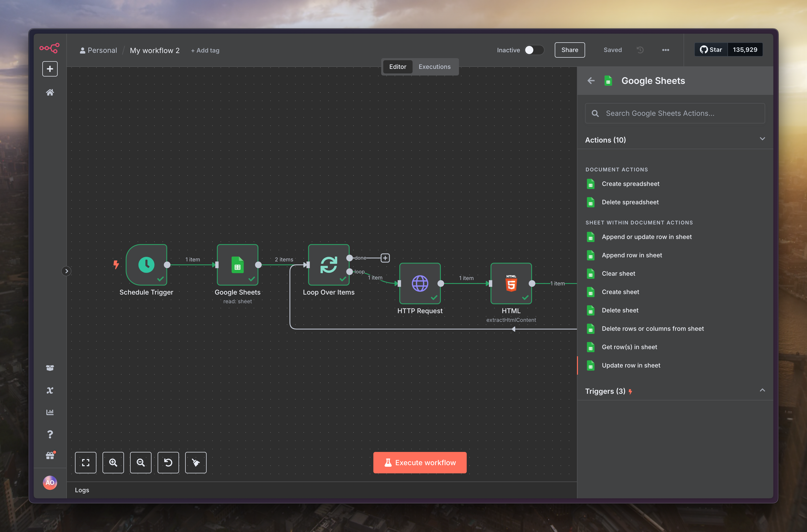Click the zoom in canvas button
The width and height of the screenshot is (807, 532).
[113, 462]
